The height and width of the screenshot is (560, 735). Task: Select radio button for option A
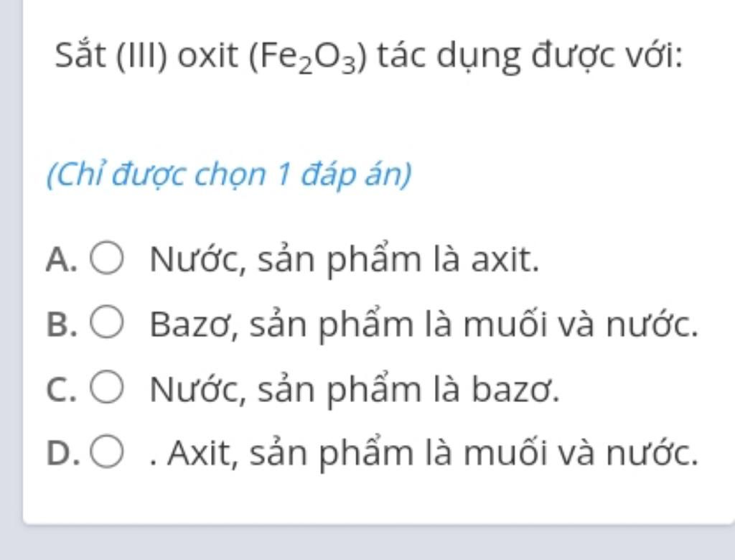pyautogui.click(x=107, y=258)
